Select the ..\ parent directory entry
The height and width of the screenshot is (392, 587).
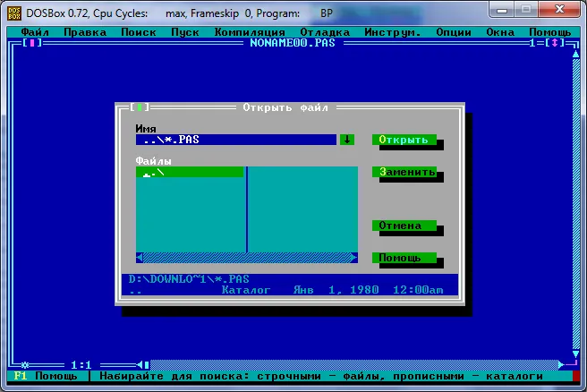coord(190,172)
